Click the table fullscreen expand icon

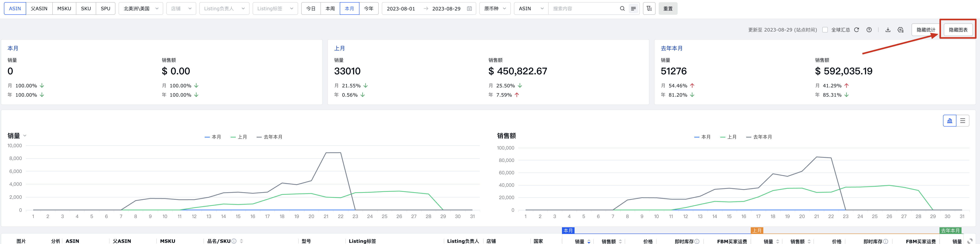(x=970, y=241)
